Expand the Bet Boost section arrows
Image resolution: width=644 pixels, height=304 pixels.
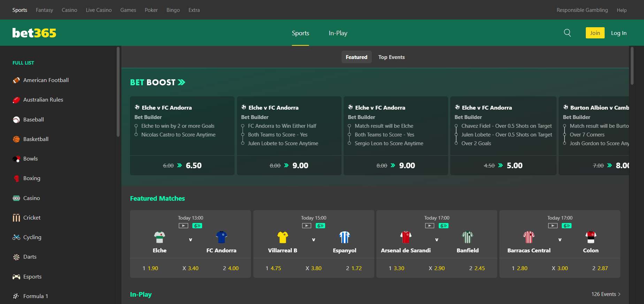182,82
